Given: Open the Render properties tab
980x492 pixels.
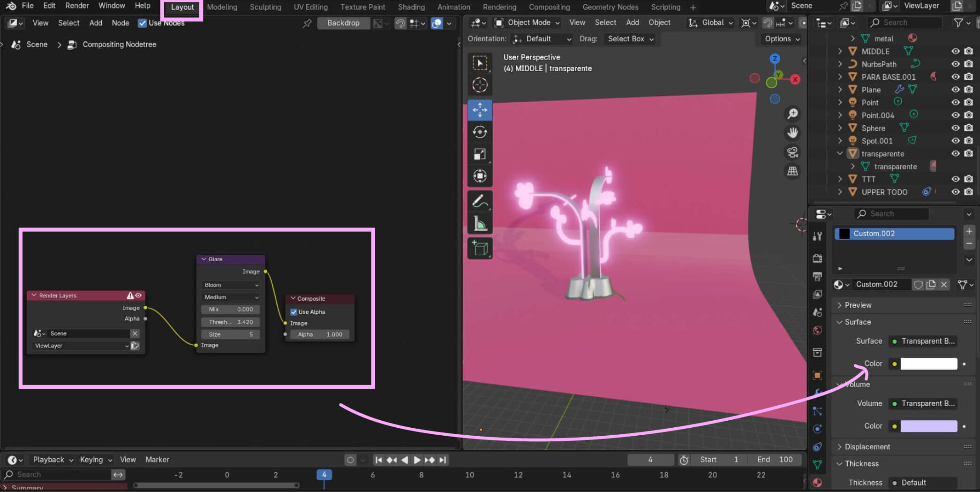Looking at the screenshot, I should coord(817,258).
